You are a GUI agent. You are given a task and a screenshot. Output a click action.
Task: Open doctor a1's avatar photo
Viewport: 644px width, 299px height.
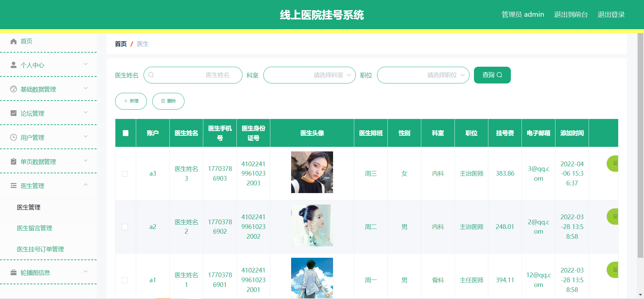coord(312,278)
